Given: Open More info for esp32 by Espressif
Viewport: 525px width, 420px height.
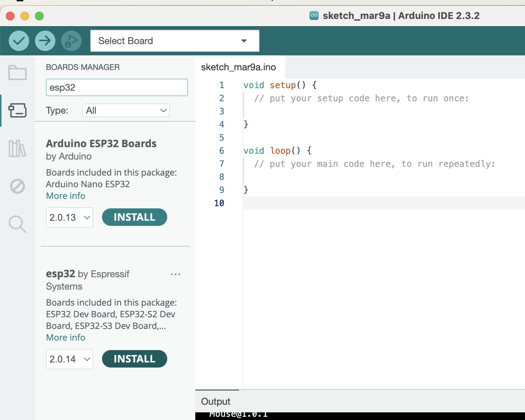Looking at the screenshot, I should coord(66,338).
